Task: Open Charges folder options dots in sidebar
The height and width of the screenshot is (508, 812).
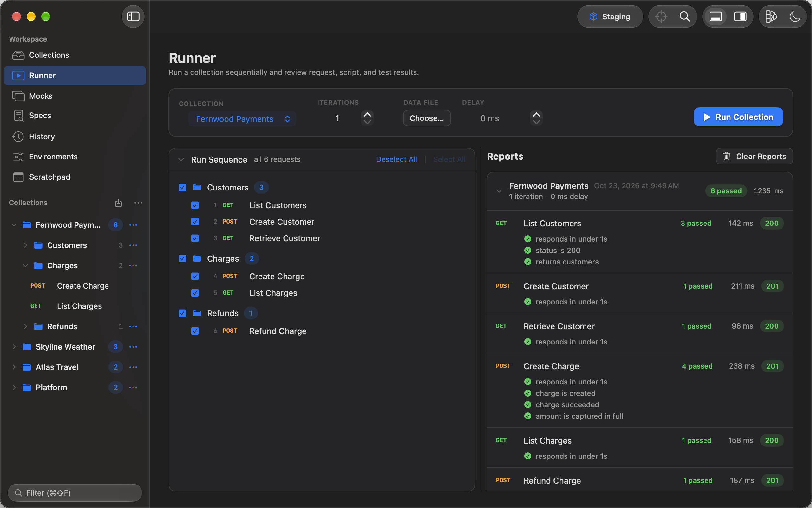Action: pyautogui.click(x=133, y=265)
